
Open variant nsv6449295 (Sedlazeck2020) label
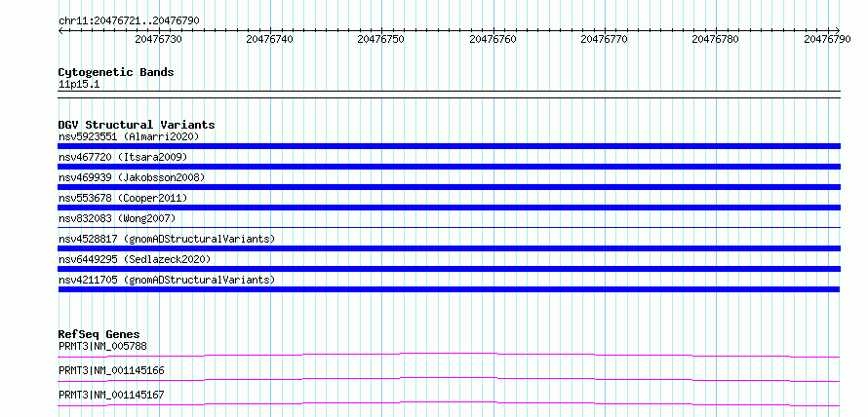[135, 259]
